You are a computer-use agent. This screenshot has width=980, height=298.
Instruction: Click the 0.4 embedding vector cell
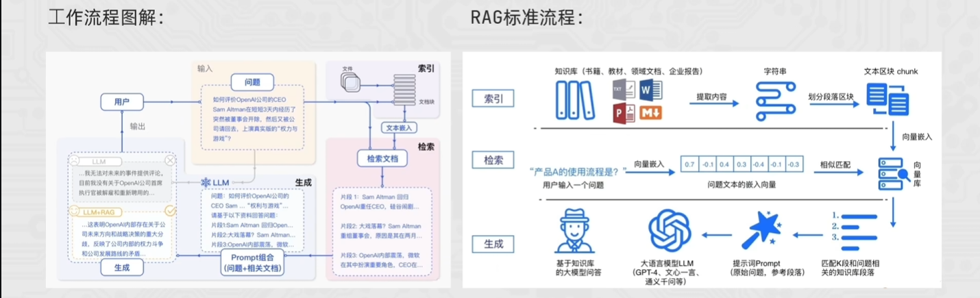tap(724, 164)
